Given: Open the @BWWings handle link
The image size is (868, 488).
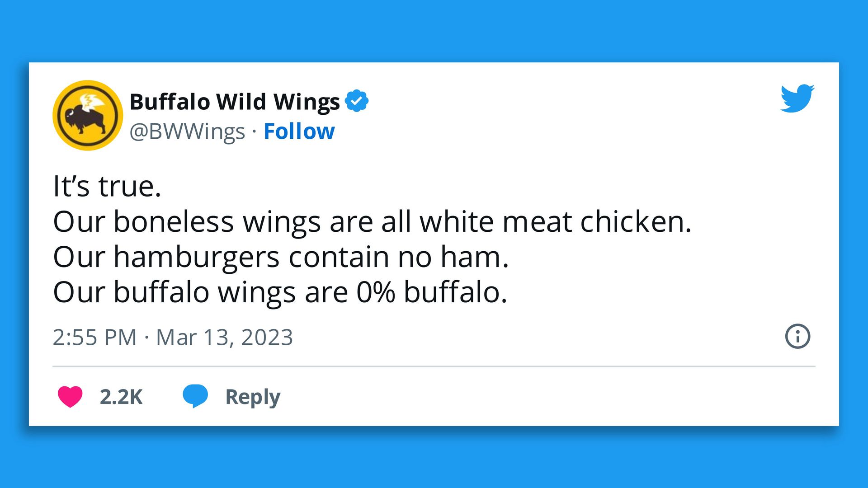Looking at the screenshot, I should tap(187, 131).
